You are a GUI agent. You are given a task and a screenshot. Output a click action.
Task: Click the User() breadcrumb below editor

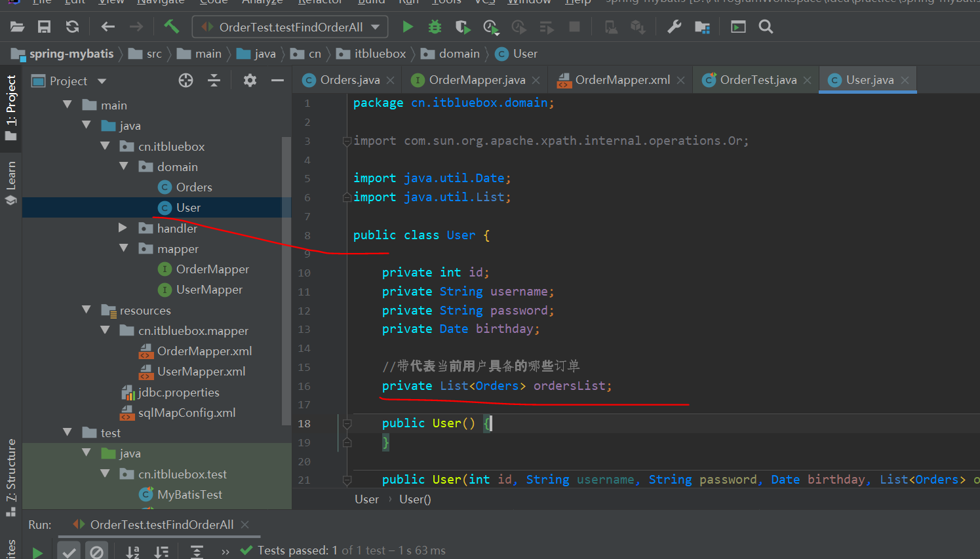[x=415, y=499]
